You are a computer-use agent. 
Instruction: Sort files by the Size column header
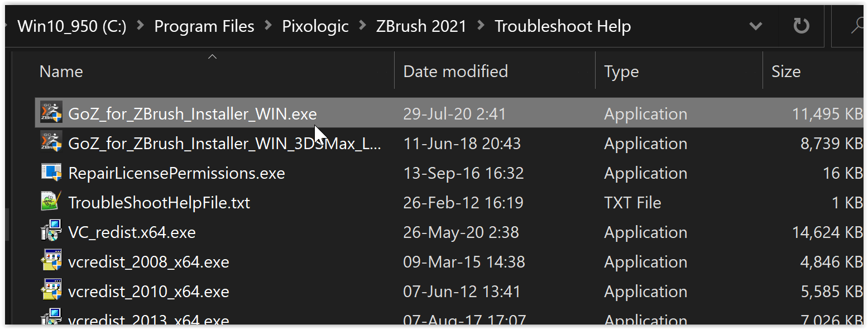pos(786,71)
